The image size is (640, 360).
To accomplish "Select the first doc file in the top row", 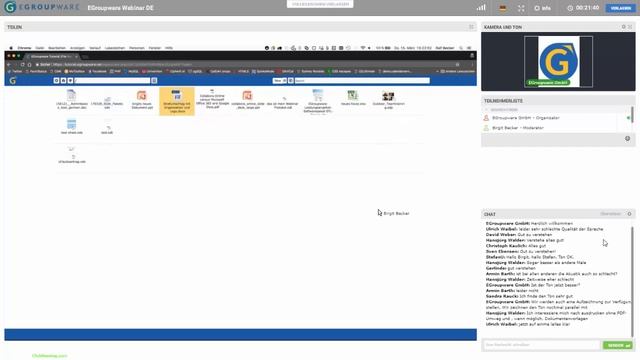I will [71, 99].
